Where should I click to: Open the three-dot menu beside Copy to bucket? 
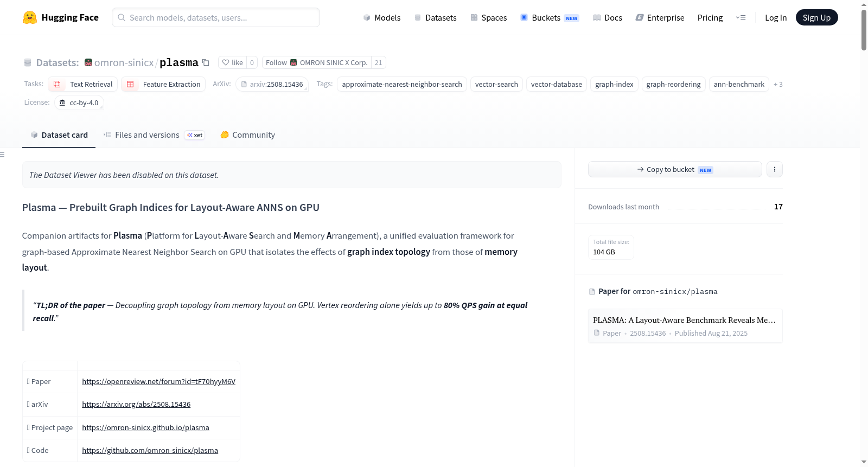coord(775,169)
